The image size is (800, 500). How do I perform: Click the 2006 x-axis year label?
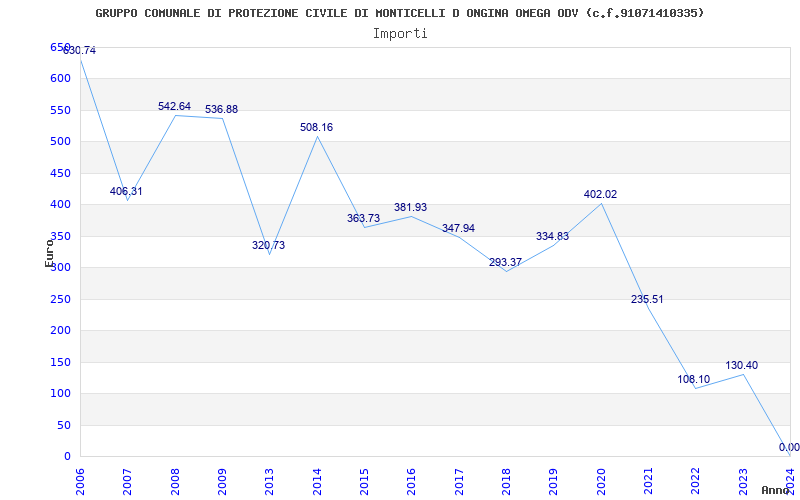(80, 482)
